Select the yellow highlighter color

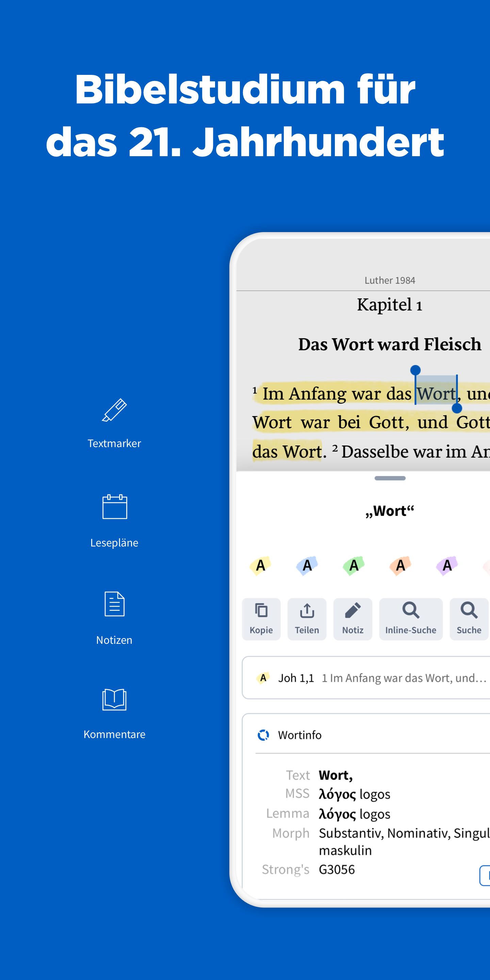(x=261, y=566)
